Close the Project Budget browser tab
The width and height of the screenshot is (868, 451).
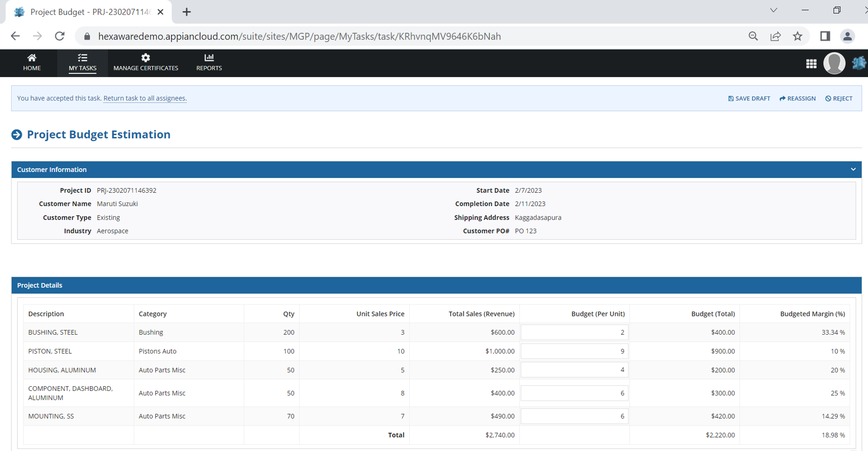point(160,12)
